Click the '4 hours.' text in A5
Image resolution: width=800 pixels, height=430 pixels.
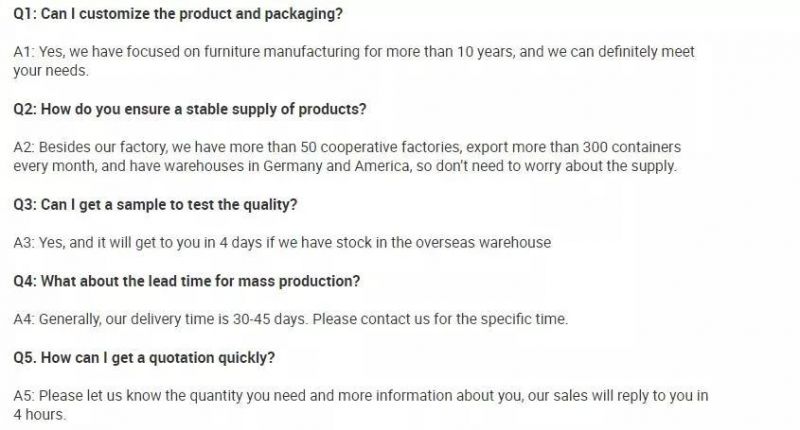(x=40, y=415)
